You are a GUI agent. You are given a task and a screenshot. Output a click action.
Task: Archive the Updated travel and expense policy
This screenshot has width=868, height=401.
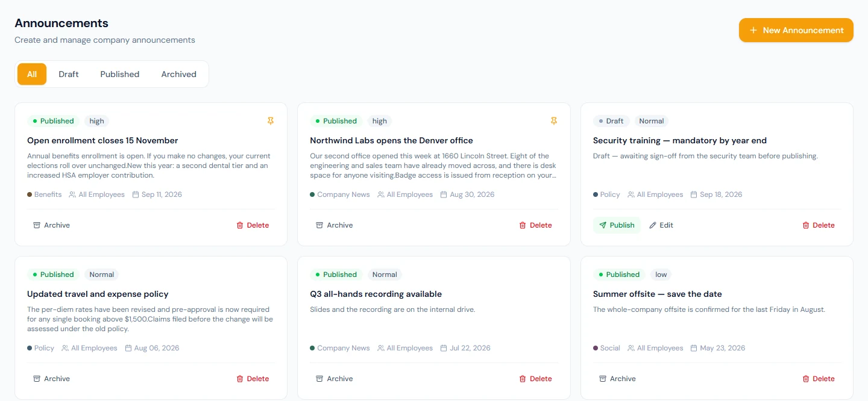[51, 379]
